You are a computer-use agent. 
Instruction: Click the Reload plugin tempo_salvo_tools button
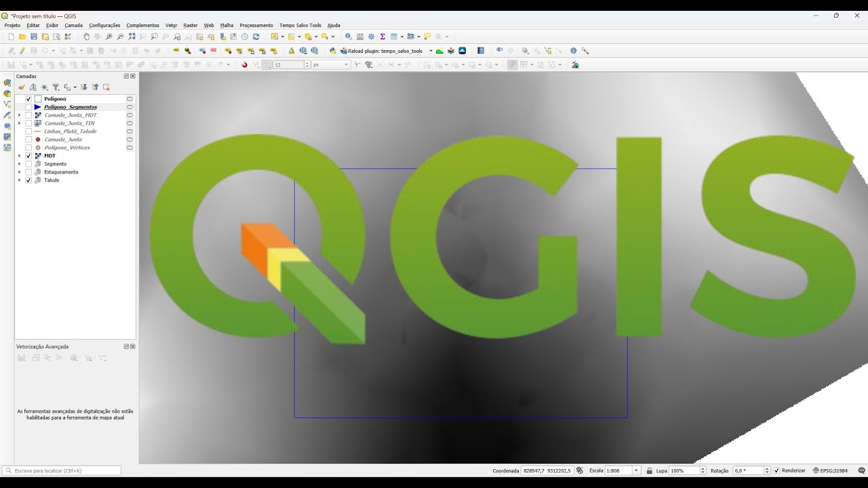[x=381, y=51]
